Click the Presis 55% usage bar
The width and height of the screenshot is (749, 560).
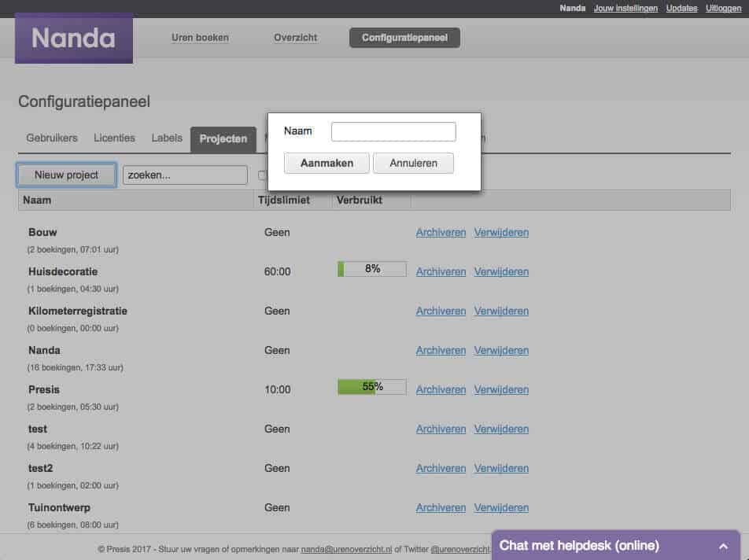coord(371,387)
